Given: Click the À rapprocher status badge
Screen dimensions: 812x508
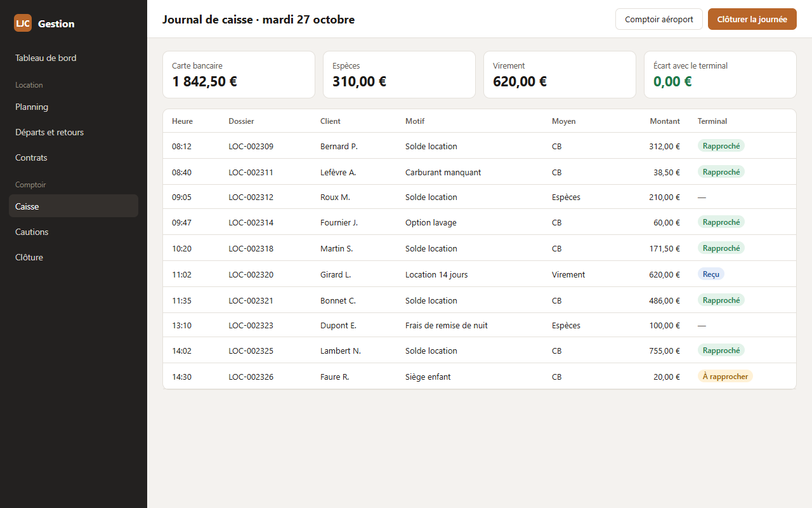Looking at the screenshot, I should 725,377.
